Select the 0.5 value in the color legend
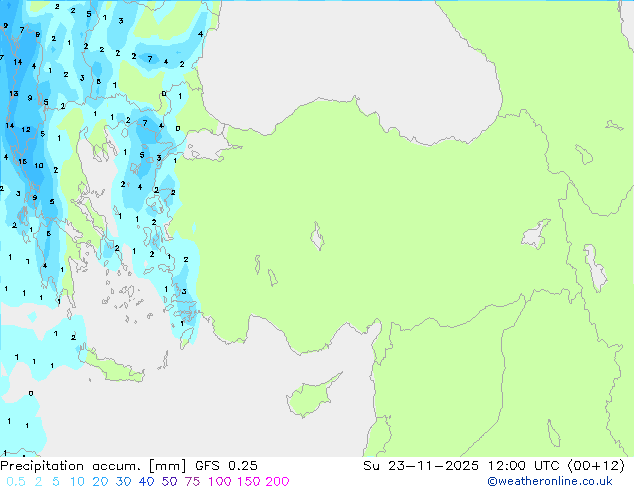 click(16, 482)
